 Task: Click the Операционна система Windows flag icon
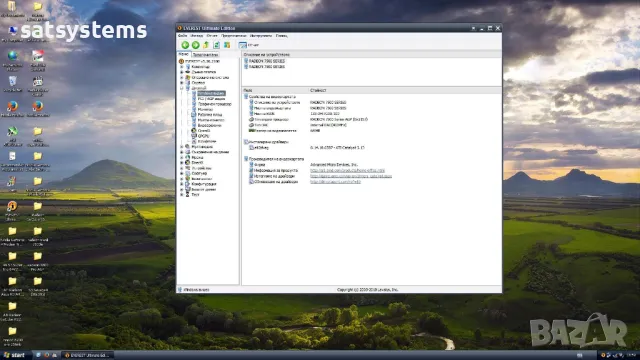pos(188,77)
